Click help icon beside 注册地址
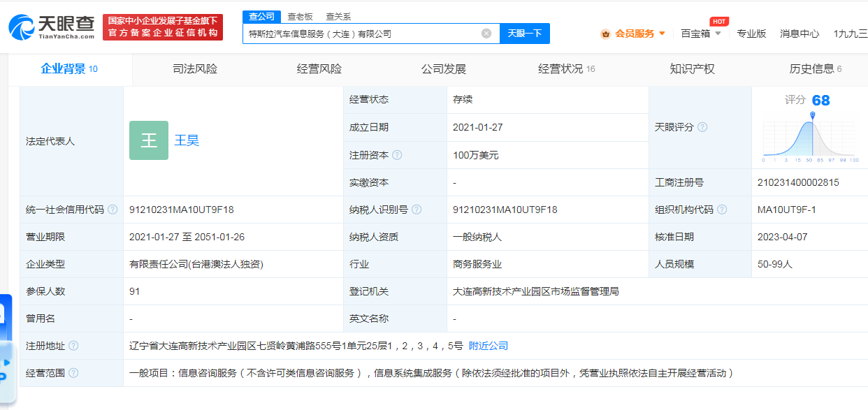The height and width of the screenshot is (410, 868). [x=73, y=346]
